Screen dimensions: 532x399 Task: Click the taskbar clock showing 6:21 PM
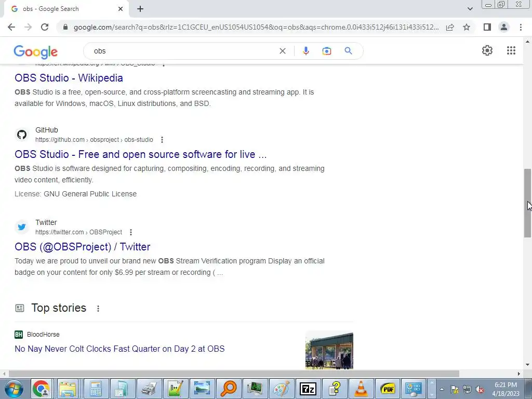pos(506,389)
